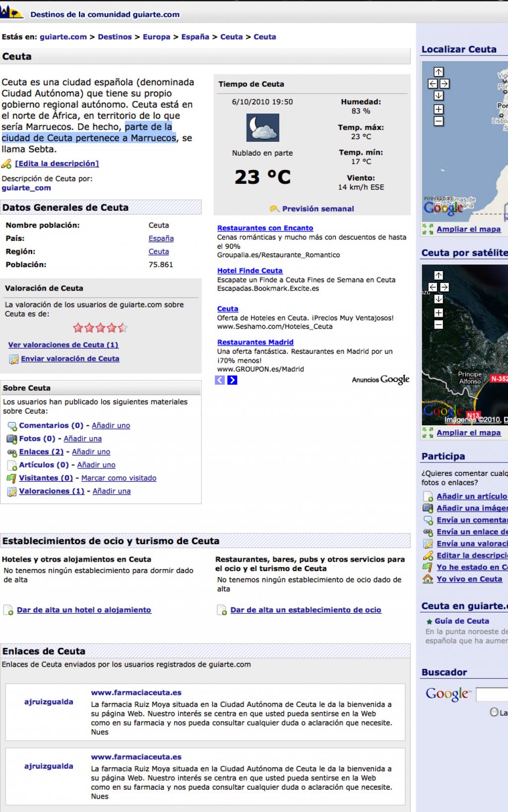Open Enlaces (2) link
Screen dimensions: 508x812
click(x=41, y=452)
